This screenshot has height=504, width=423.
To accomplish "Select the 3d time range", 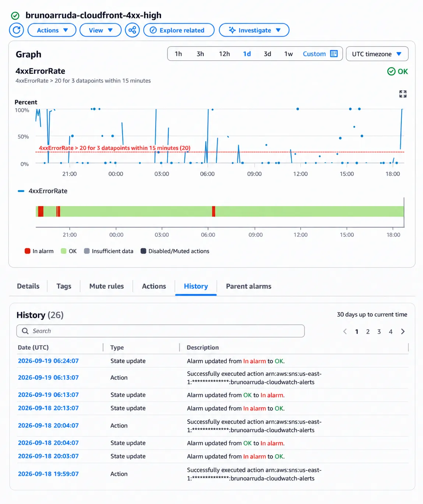I will point(267,54).
